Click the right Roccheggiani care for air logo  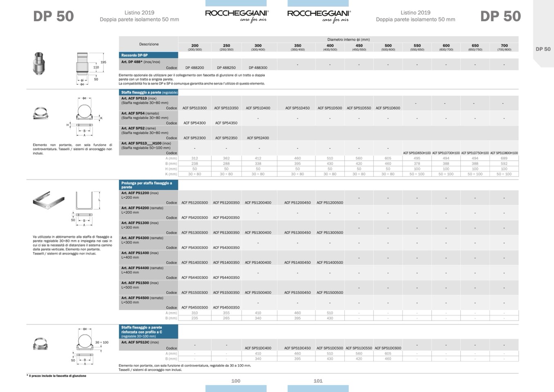[x=318, y=16]
